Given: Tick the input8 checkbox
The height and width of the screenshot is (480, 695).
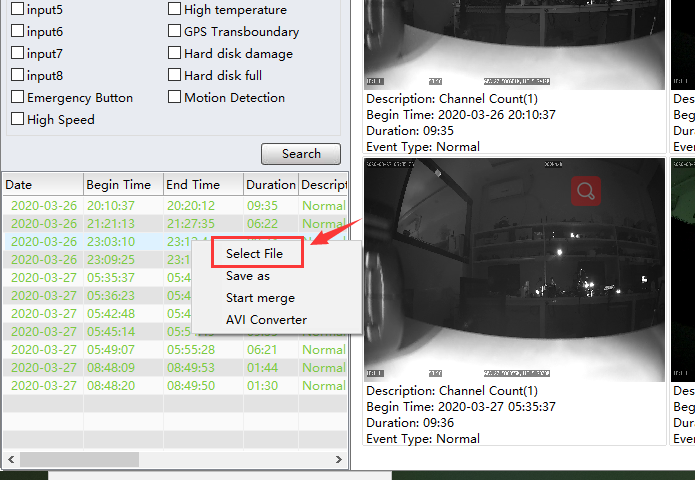Looking at the screenshot, I should coord(17,74).
